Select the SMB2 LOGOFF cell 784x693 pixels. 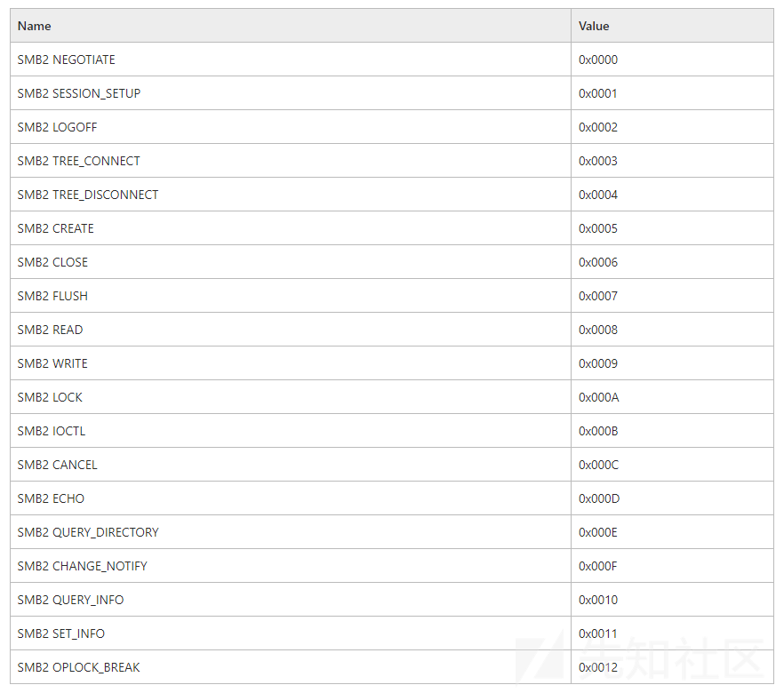point(57,127)
